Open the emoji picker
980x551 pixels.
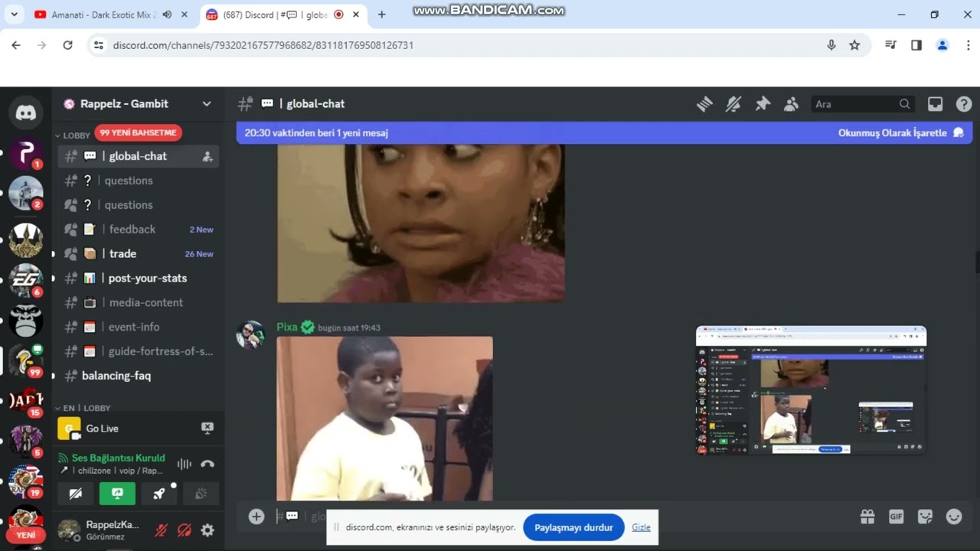(x=954, y=517)
